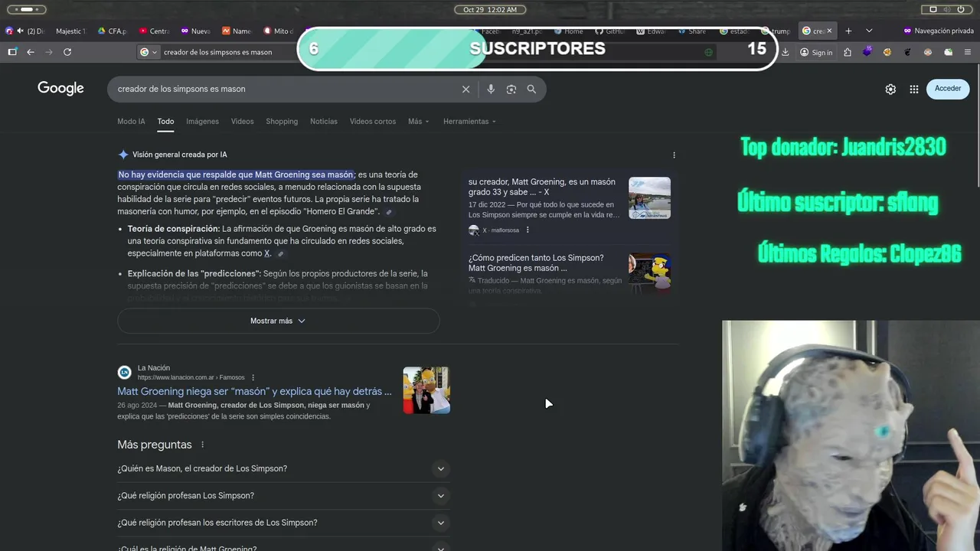The image size is (980, 551).
Task: Open La Nación article about Matt Groening
Action: 254,391
